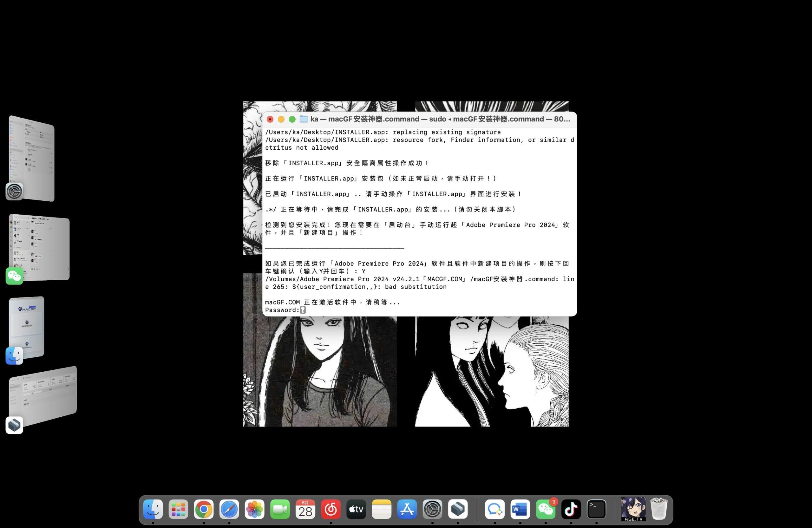Launch the Apple TV app
The height and width of the screenshot is (528, 812).
(356, 510)
